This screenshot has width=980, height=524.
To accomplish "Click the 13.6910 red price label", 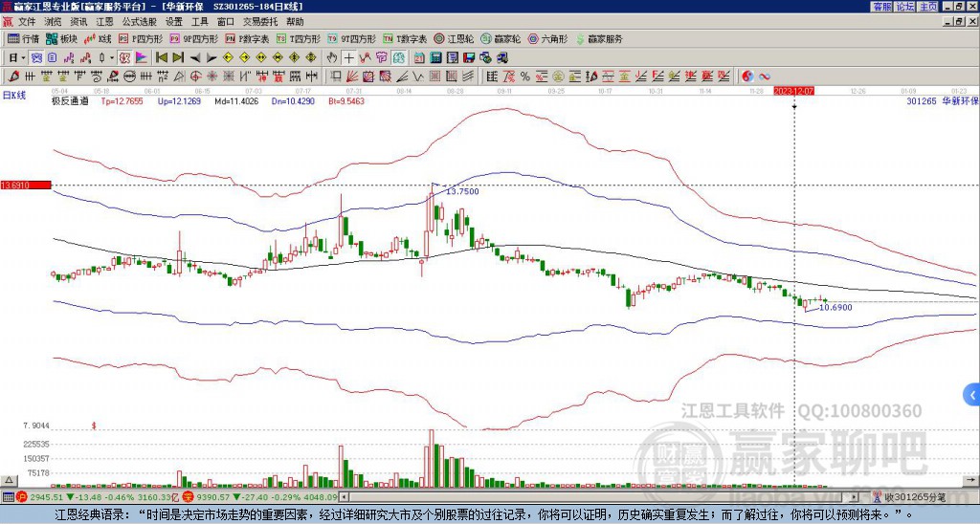I will tap(26, 186).
